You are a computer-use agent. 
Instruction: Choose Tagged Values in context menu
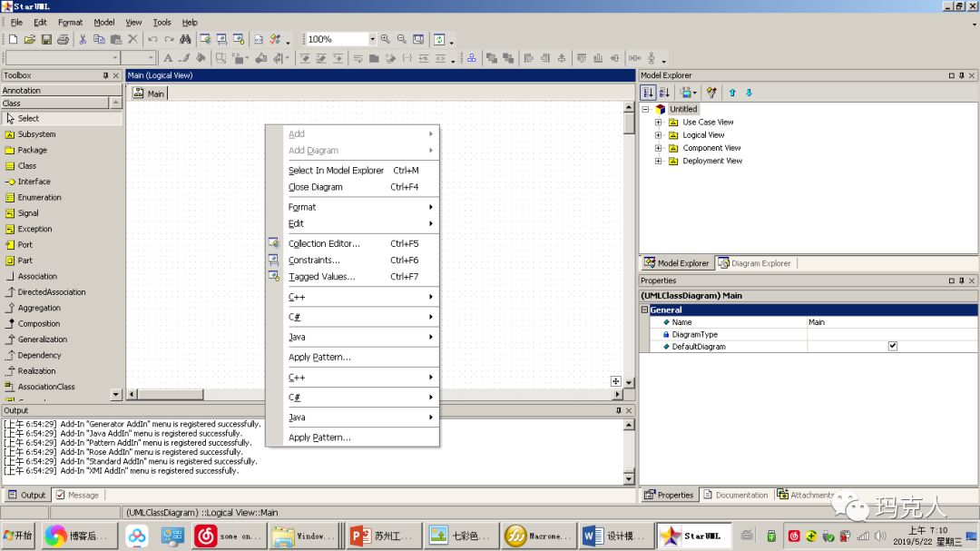[352, 277]
